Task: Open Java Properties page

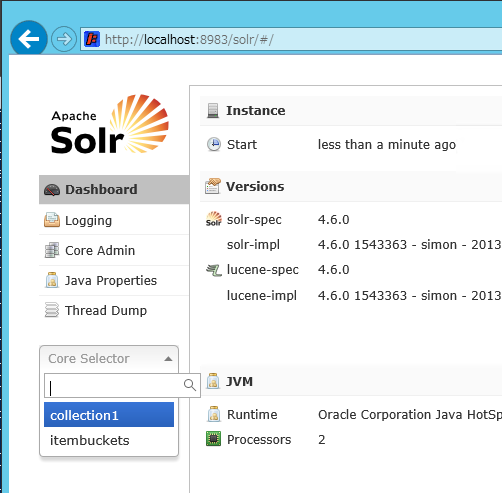Action: coord(114,280)
